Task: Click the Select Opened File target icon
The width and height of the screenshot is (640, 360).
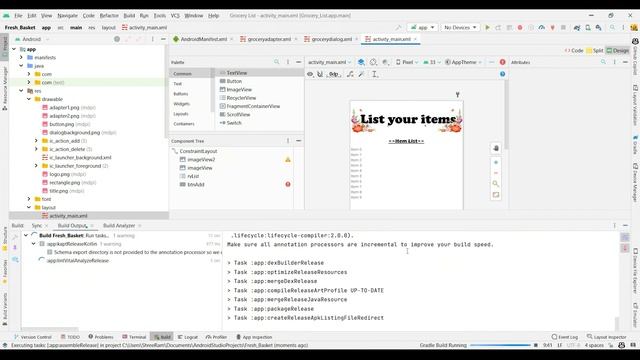Action: [117, 39]
